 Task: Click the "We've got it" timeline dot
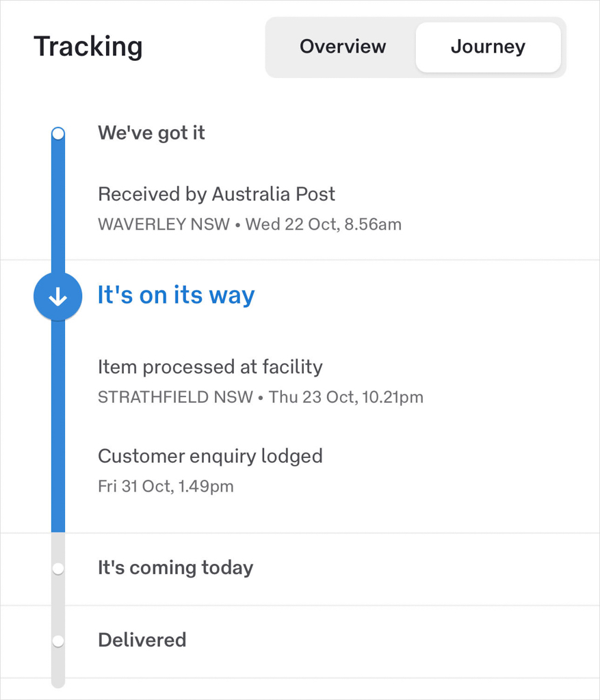pyautogui.click(x=58, y=133)
